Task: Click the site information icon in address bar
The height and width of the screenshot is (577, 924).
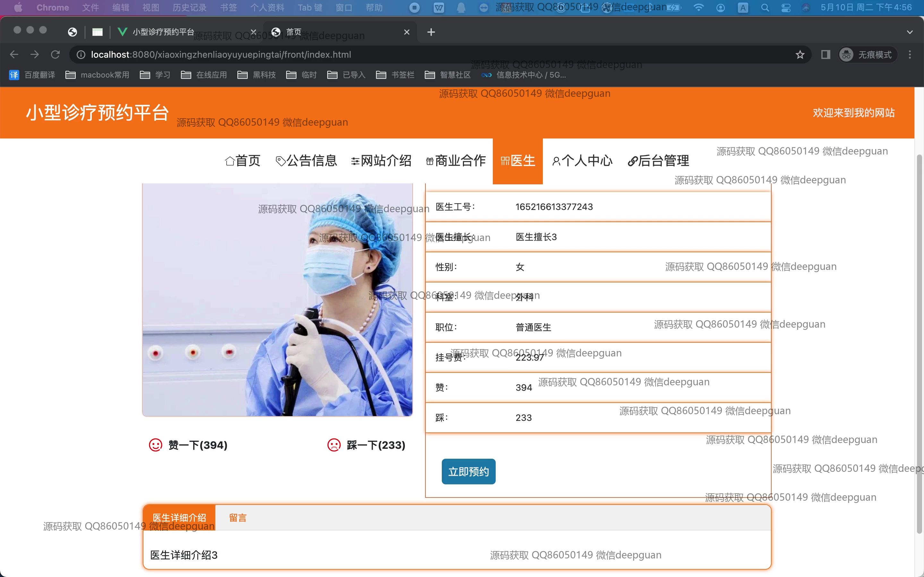Action: [81, 54]
